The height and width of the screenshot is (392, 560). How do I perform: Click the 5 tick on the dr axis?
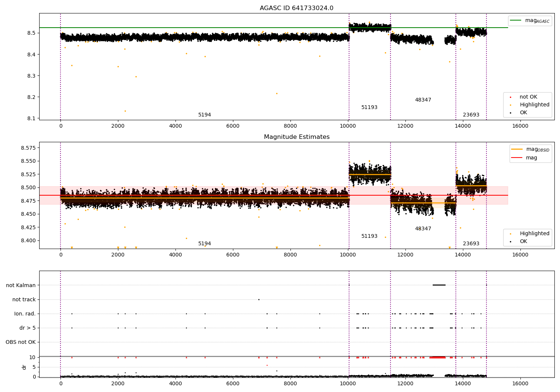click(x=34, y=367)
